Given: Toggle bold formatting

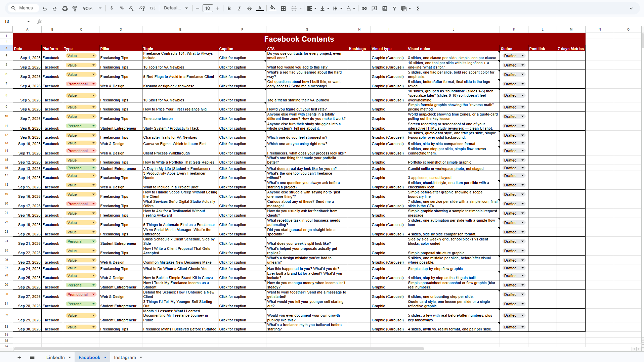Looking at the screenshot, I should [x=229, y=8].
